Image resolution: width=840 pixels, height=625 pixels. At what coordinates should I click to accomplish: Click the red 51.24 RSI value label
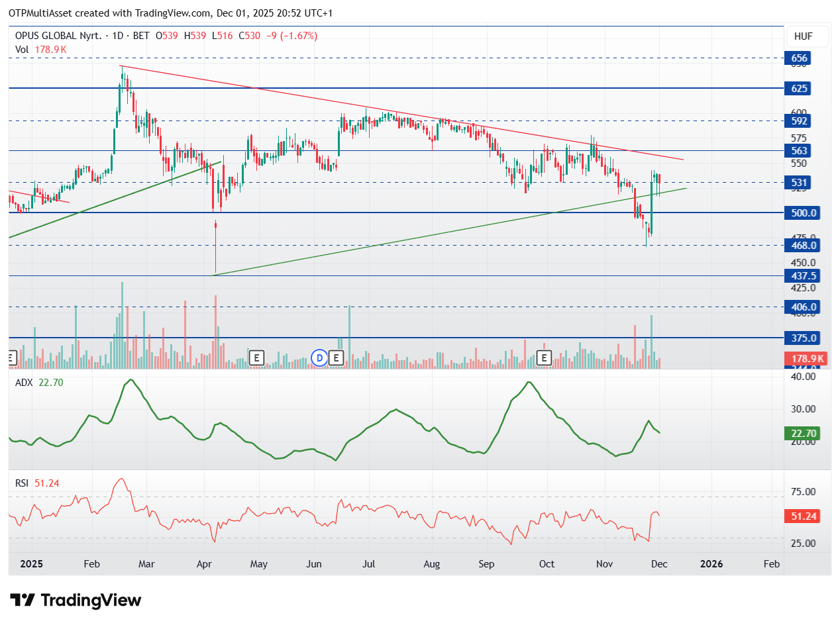(804, 516)
